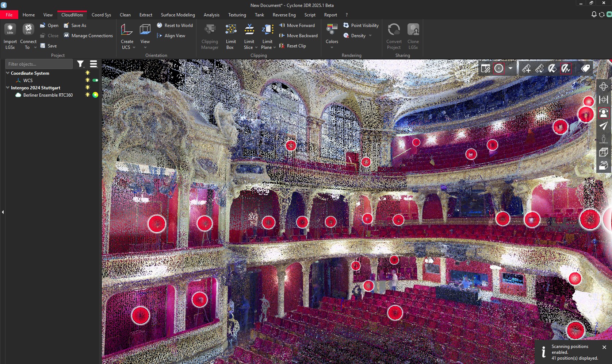This screenshot has width=612, height=364.
Task: Open the Density dropdown
Action: 370,36
